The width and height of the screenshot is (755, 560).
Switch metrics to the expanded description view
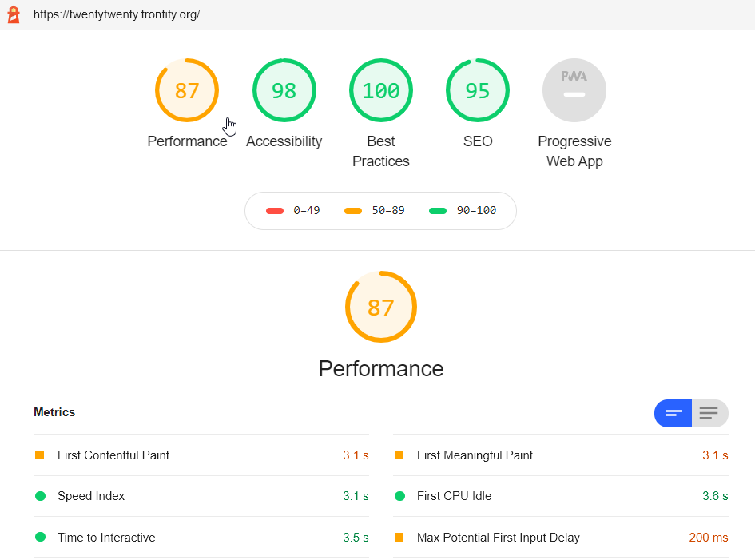pyautogui.click(x=709, y=413)
